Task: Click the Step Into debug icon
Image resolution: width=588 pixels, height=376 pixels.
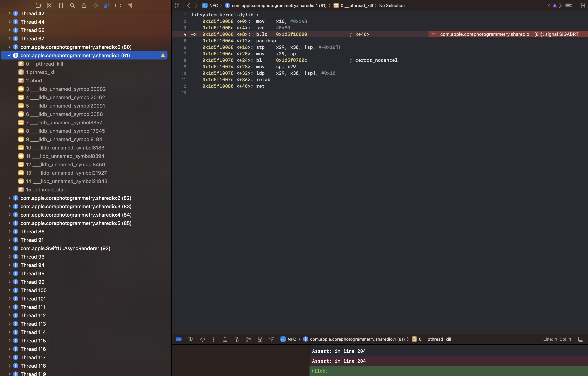Action: point(214,339)
